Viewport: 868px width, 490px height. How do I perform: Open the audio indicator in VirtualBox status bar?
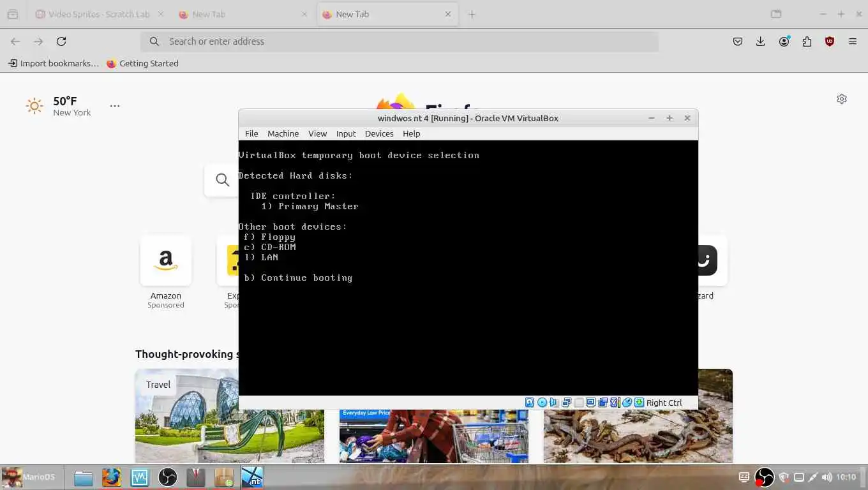pos(553,403)
